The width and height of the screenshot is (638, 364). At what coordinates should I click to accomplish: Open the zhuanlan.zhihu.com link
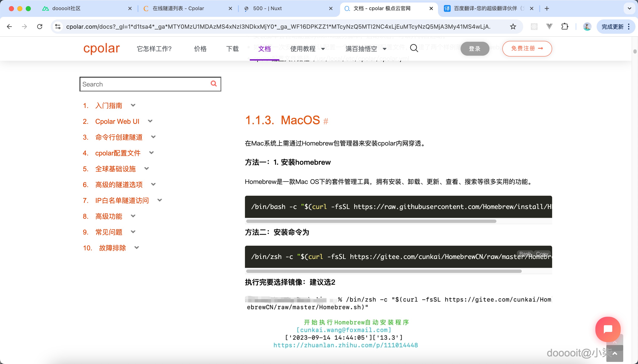pos(346,345)
